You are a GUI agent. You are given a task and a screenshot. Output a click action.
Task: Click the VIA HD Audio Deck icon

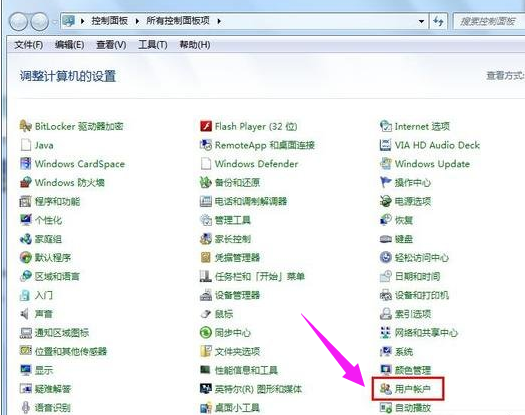click(x=385, y=145)
